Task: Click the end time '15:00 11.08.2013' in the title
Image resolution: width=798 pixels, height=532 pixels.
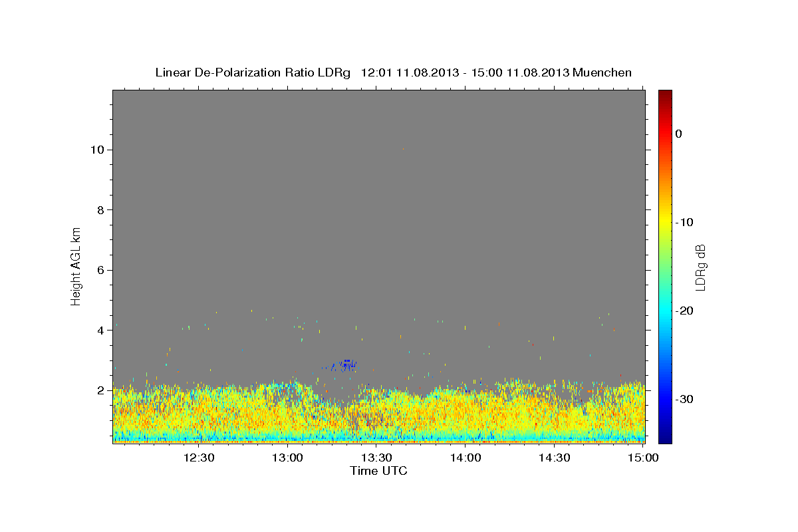Action: 521,72
